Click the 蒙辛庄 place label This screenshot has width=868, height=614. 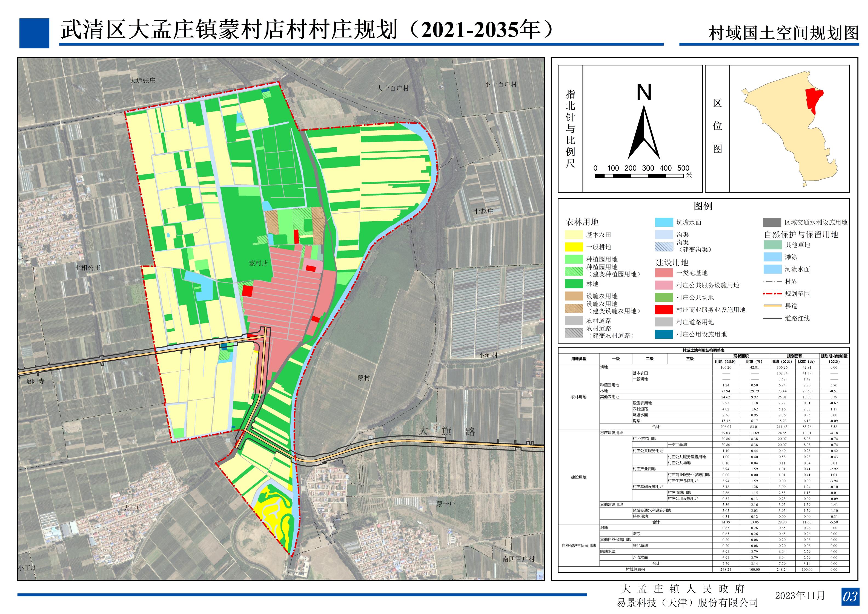(x=446, y=504)
